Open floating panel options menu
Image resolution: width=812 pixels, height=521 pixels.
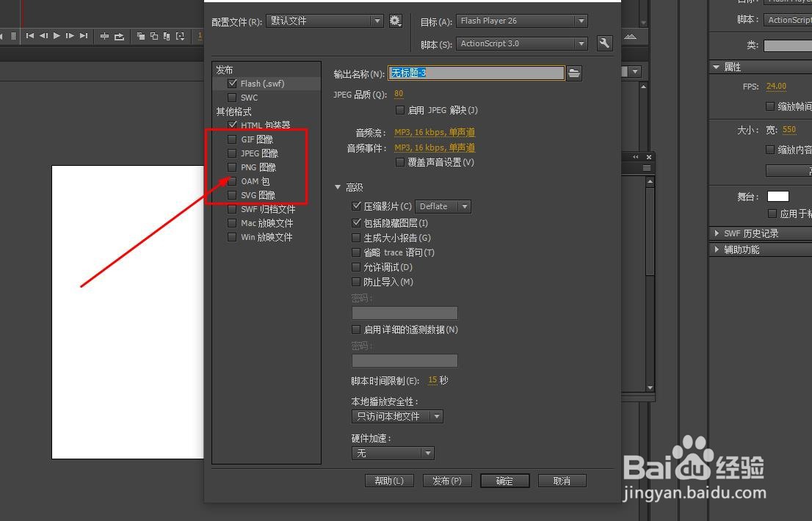pyautogui.click(x=647, y=167)
